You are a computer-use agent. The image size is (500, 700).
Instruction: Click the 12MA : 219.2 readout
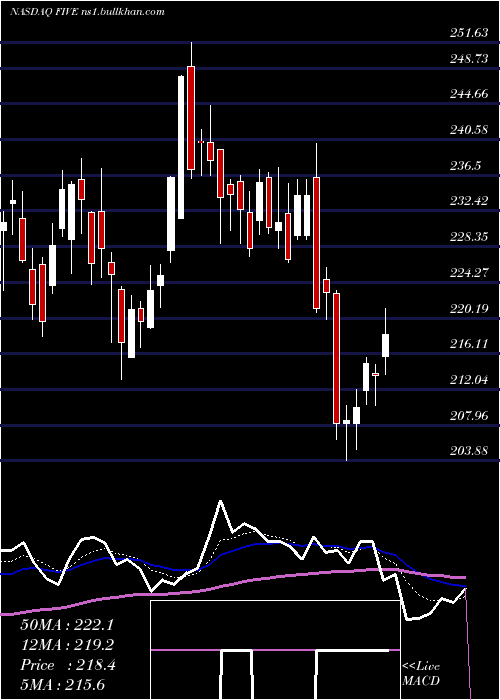pos(67,645)
